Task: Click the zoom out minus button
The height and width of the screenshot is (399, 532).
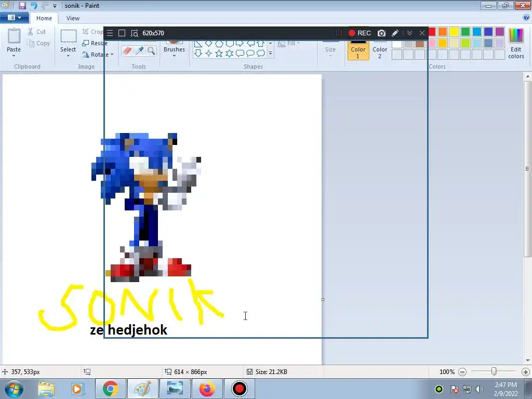Action: [x=462, y=372]
